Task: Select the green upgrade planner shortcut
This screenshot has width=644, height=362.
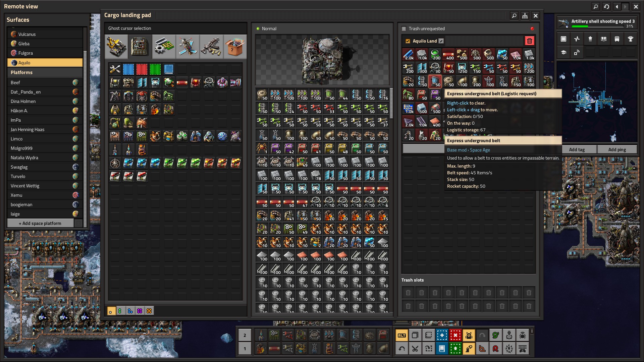Action: [x=455, y=349]
